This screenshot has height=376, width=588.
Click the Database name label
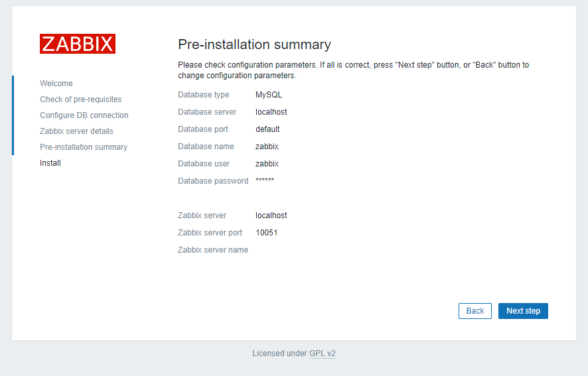(x=206, y=147)
